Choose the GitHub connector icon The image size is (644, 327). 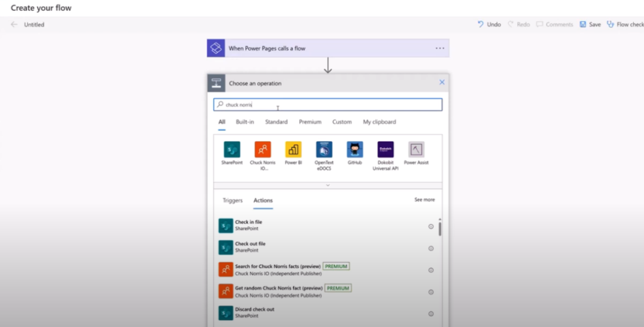point(355,150)
